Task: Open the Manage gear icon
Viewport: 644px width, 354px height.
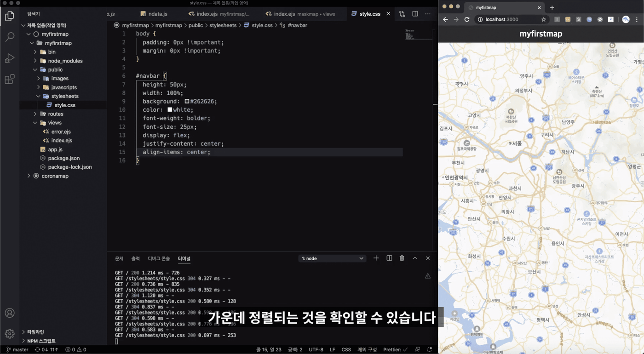Action: [10, 334]
